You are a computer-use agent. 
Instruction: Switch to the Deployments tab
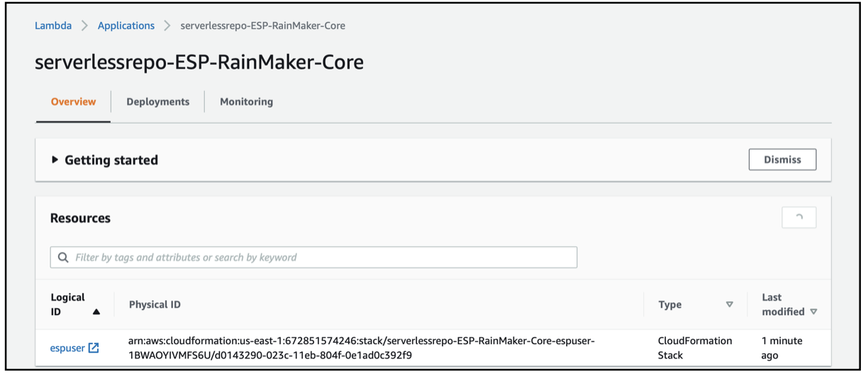[157, 101]
